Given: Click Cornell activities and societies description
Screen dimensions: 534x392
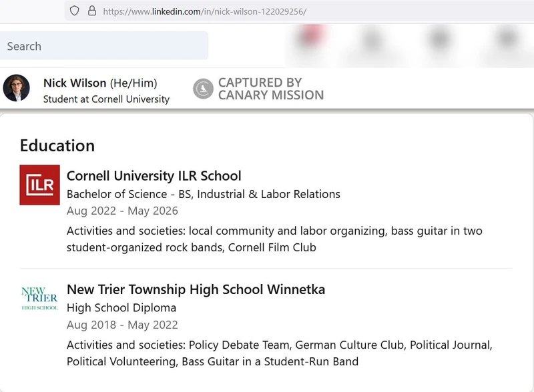Looking at the screenshot, I should [x=274, y=239].
